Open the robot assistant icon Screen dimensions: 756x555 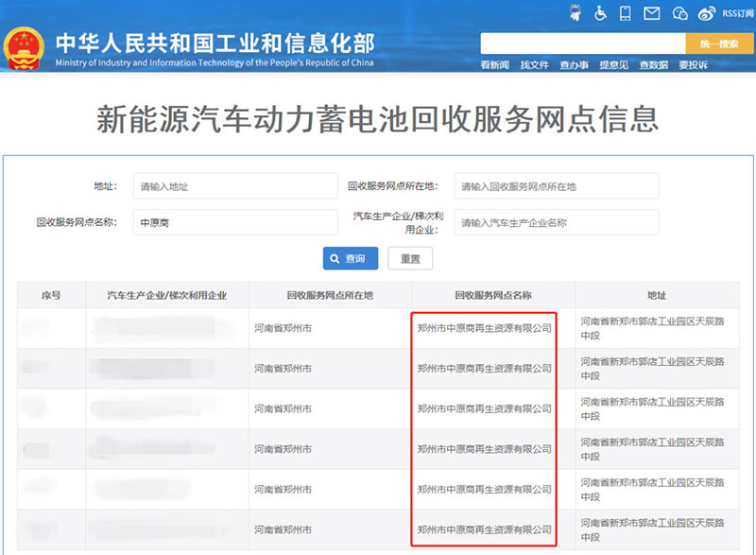[576, 13]
